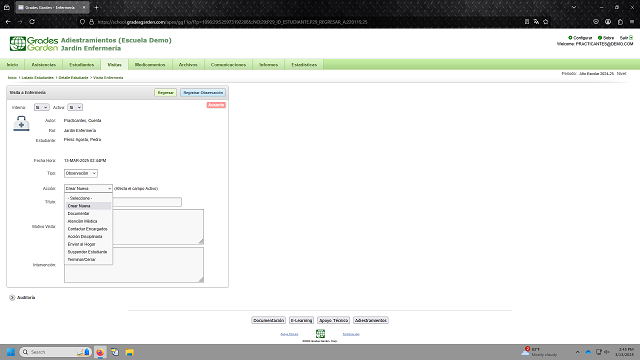Collapse the Acción Crear Nueva dropdown
Image resolution: width=640 pixels, height=360 pixels.
click(88, 189)
